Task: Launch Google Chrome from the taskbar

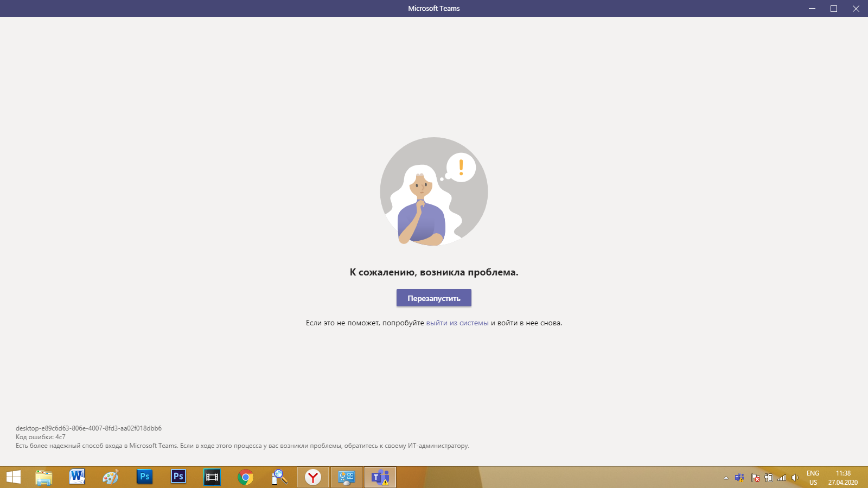Action: point(246,477)
